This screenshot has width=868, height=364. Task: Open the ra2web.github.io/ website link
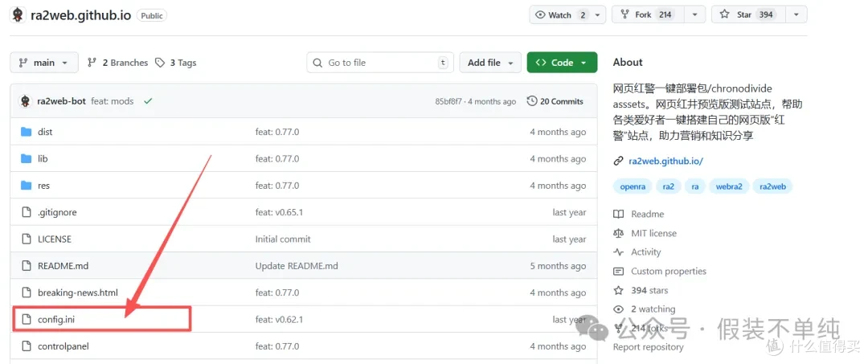pos(665,162)
